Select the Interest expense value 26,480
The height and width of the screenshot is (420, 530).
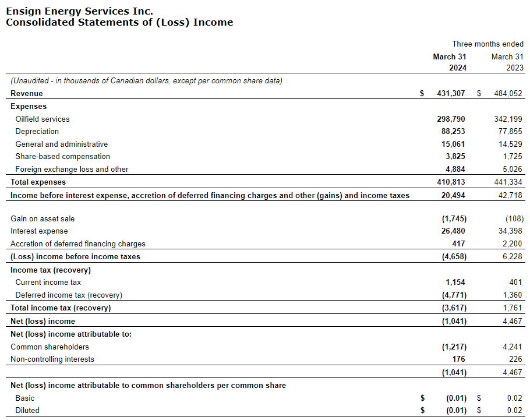tap(453, 231)
